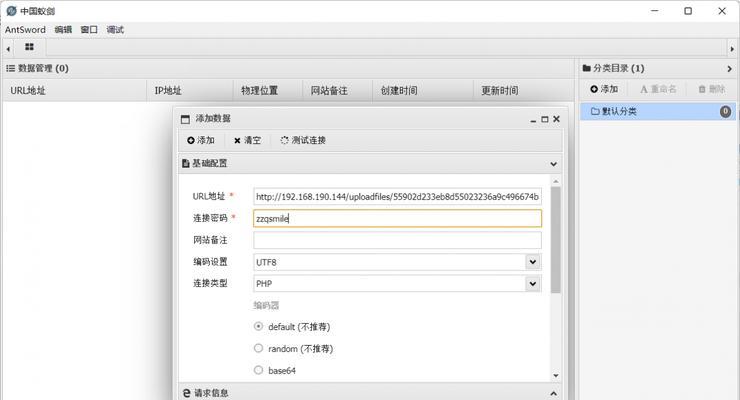Click the 基础配置 document icon
Screen dimensions: 740x400
(185, 164)
